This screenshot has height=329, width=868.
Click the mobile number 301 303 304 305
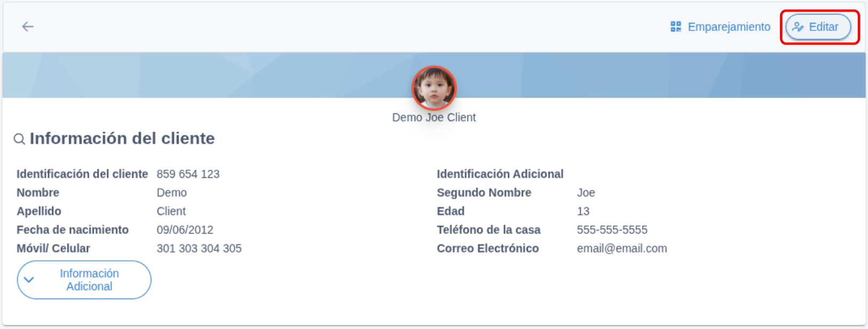199,249
